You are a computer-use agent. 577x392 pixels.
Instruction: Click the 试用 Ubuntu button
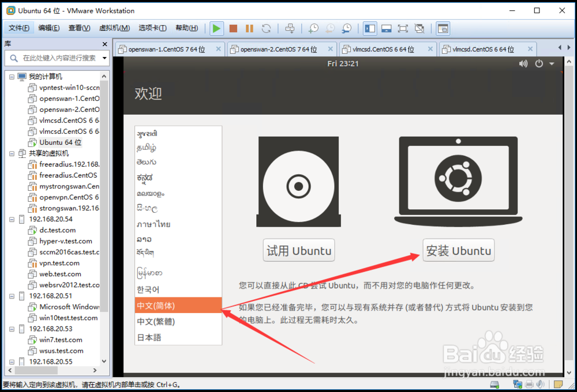[299, 250]
